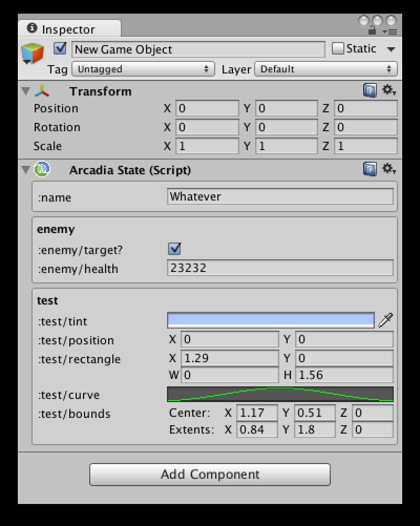Click the eyedropper next to test/tint
420x526 pixels.
click(x=385, y=320)
